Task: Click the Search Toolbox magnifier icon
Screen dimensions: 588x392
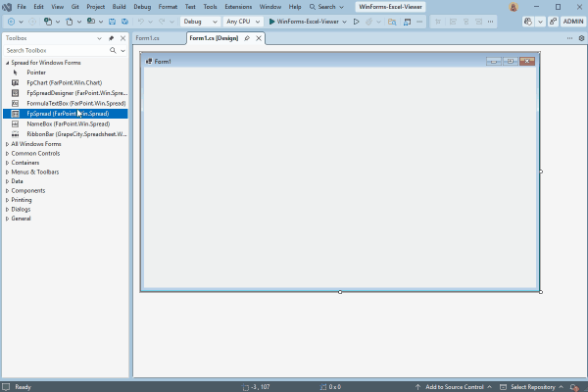Action: tap(113, 50)
